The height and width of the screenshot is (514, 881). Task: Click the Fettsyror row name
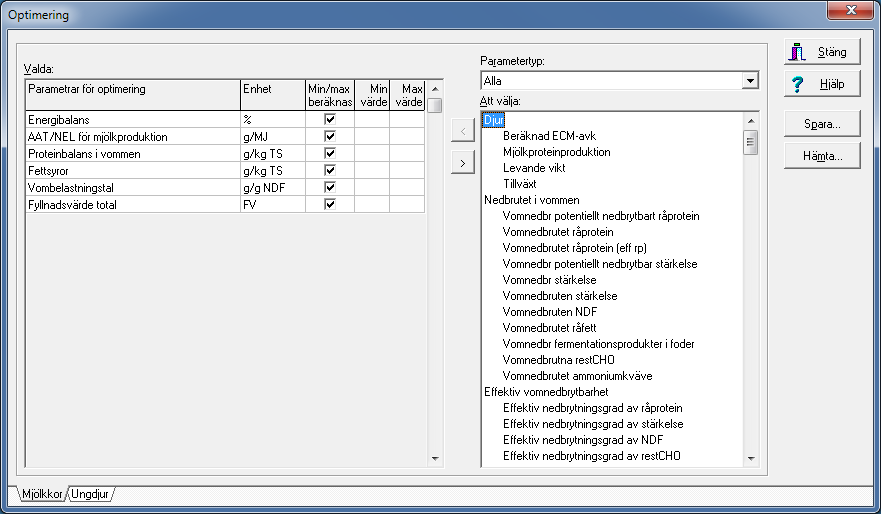coord(48,171)
